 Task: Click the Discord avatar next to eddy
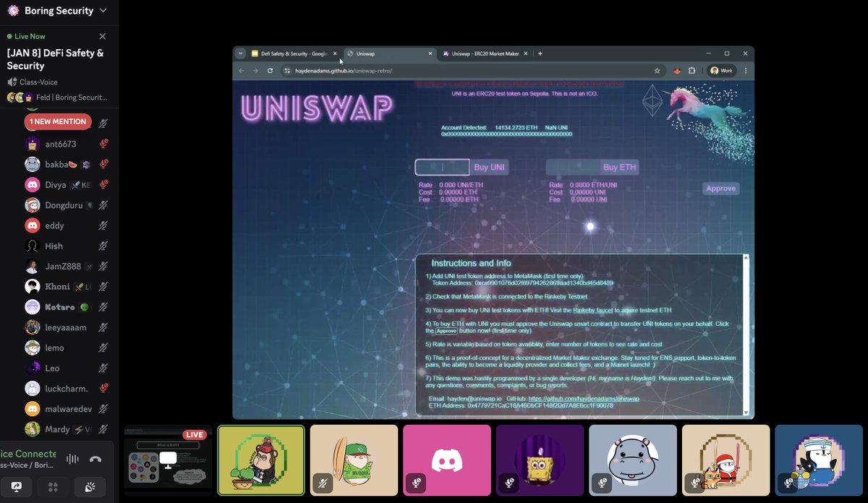pos(32,225)
